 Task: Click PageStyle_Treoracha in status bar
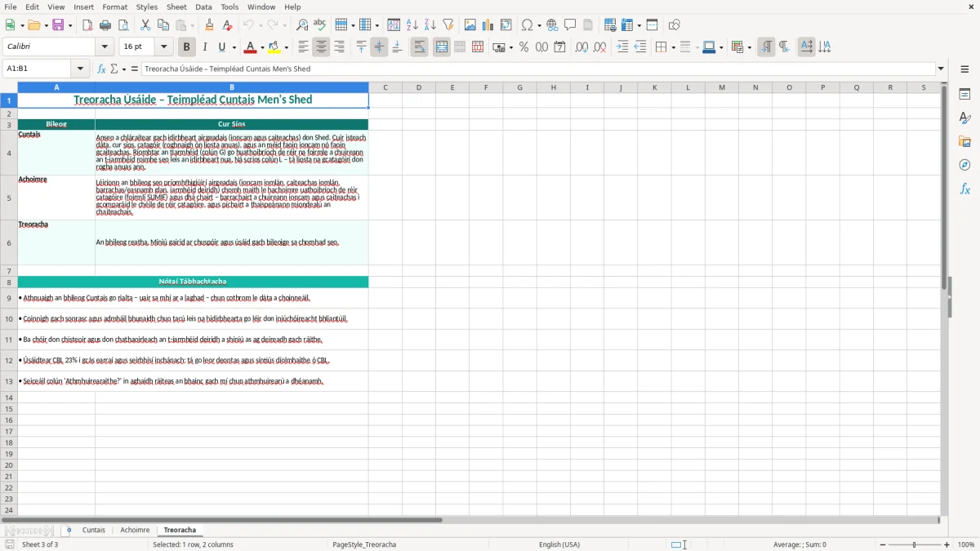(x=363, y=544)
